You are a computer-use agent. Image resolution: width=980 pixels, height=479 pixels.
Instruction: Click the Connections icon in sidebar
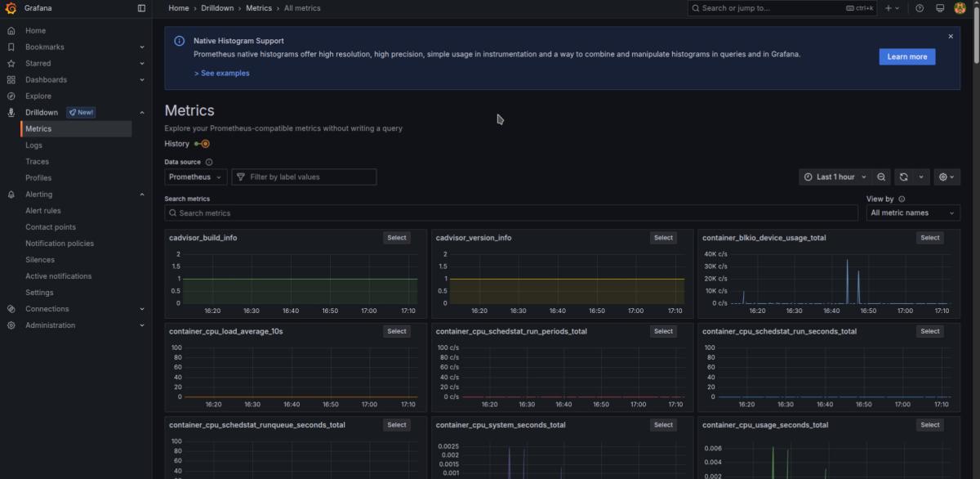click(11, 309)
